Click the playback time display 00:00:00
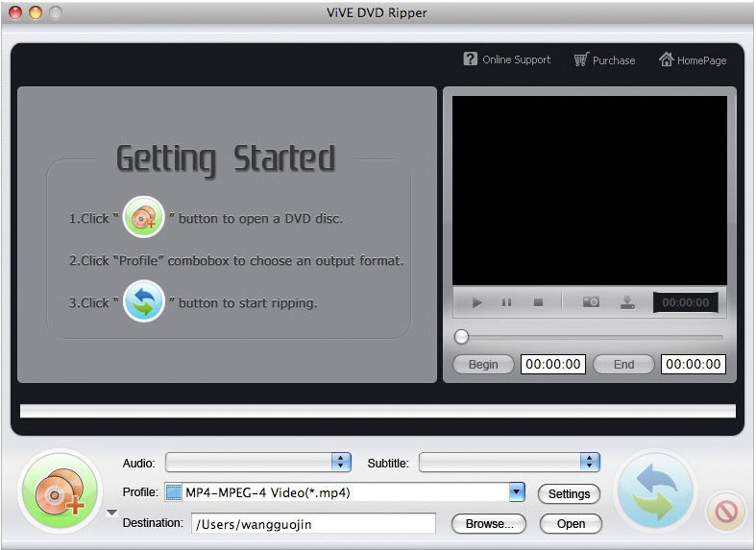The image size is (756, 550). (685, 302)
